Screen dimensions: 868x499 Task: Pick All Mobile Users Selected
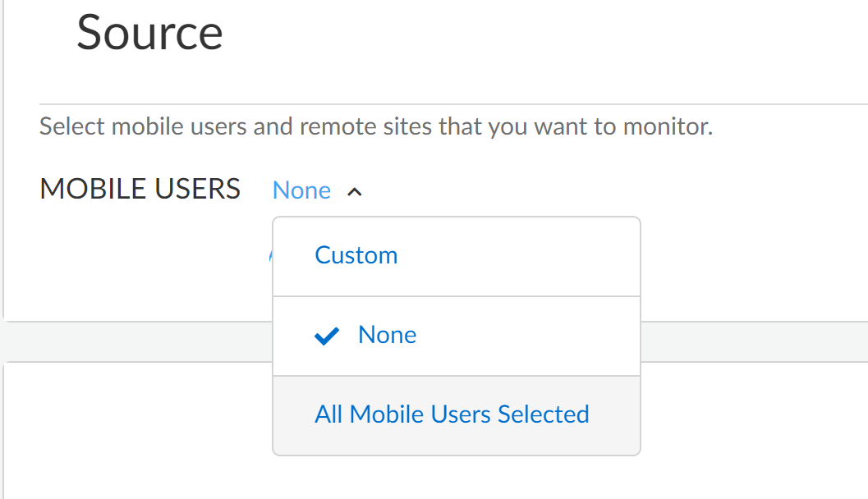452,414
